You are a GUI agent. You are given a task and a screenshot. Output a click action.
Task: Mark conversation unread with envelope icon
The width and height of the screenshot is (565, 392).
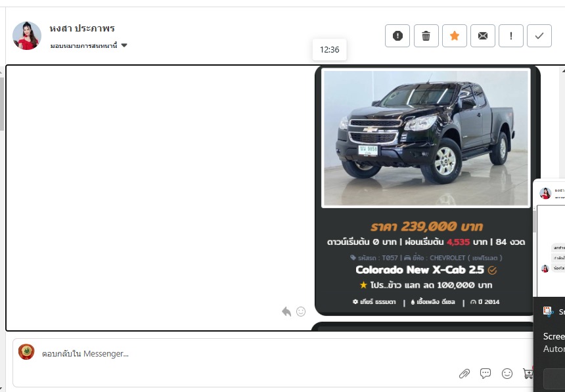point(482,35)
